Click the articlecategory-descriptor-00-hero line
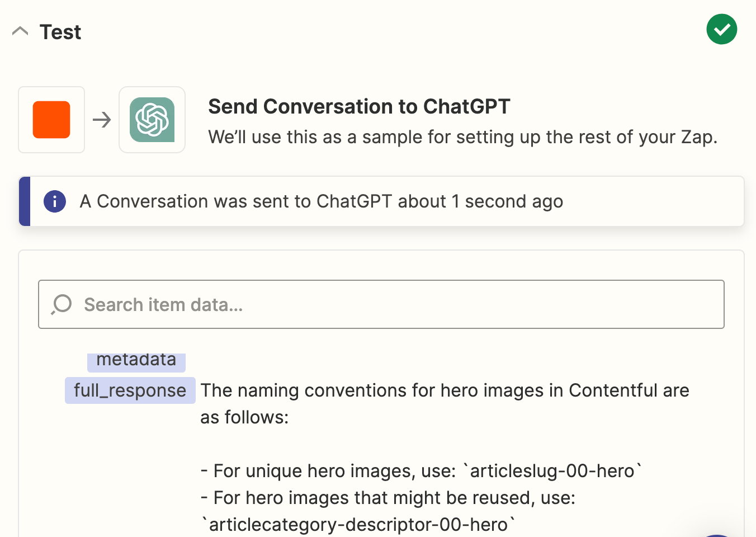Viewport: 756px width, 537px height. (358, 525)
